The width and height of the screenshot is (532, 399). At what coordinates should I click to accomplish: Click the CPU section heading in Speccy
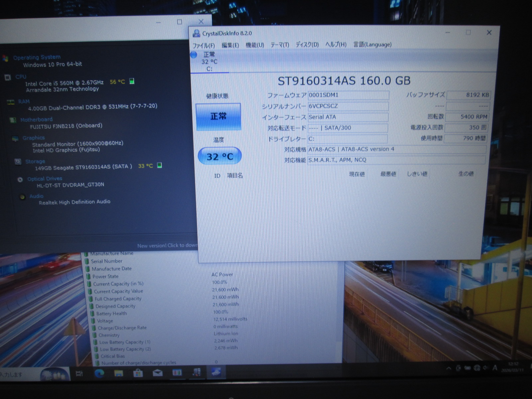click(21, 77)
